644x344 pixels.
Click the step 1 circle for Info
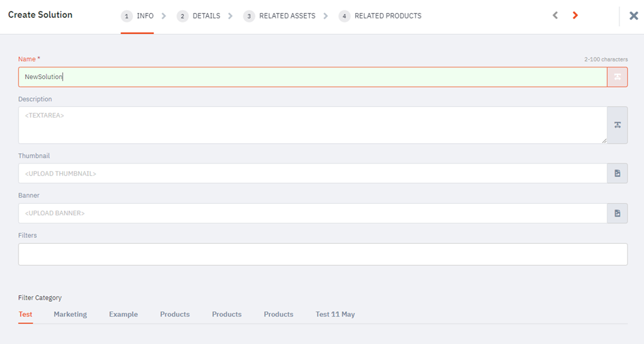pos(127,16)
